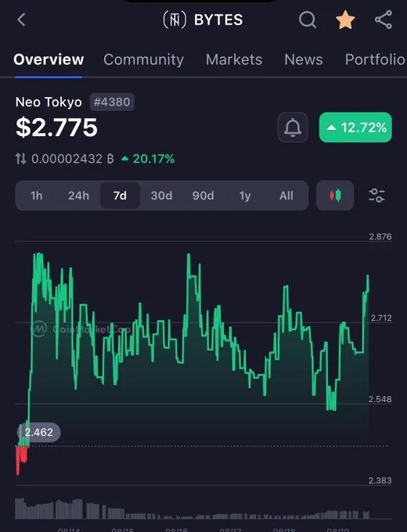Pick the 1y time range
This screenshot has width=407, height=532.
click(245, 196)
